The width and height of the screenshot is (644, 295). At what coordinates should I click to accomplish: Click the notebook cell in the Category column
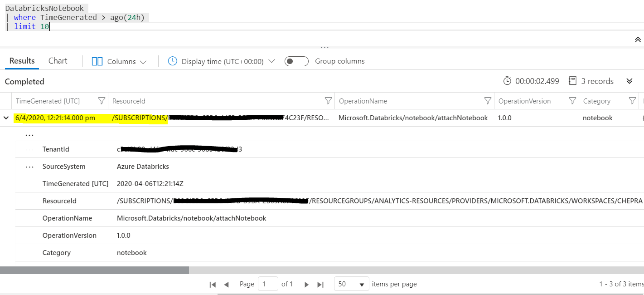point(597,118)
